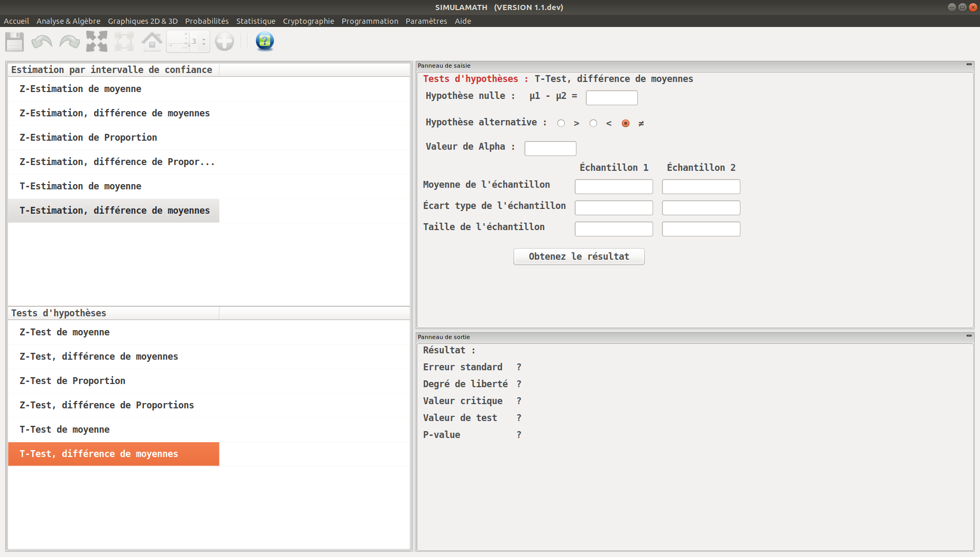Select Z-Estimation de Proportion
Viewport: 980px width, 557px height.
114,138
